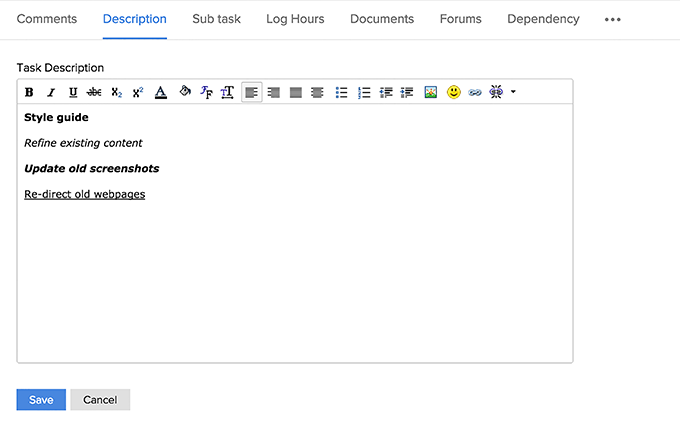Toggle italic text formatting
Image resolution: width=680 pixels, height=424 pixels.
coord(51,92)
